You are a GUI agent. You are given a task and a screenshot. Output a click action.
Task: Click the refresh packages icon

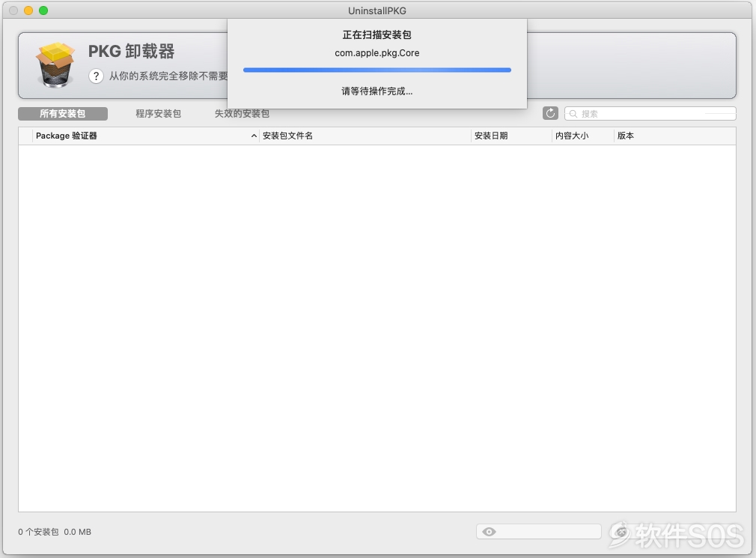pos(550,113)
